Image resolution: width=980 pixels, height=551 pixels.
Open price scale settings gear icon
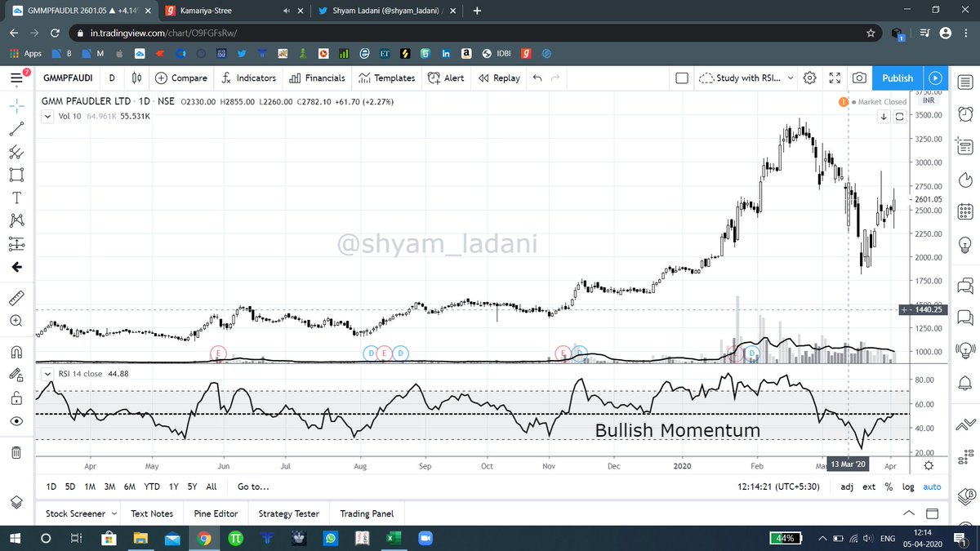pyautogui.click(x=929, y=465)
